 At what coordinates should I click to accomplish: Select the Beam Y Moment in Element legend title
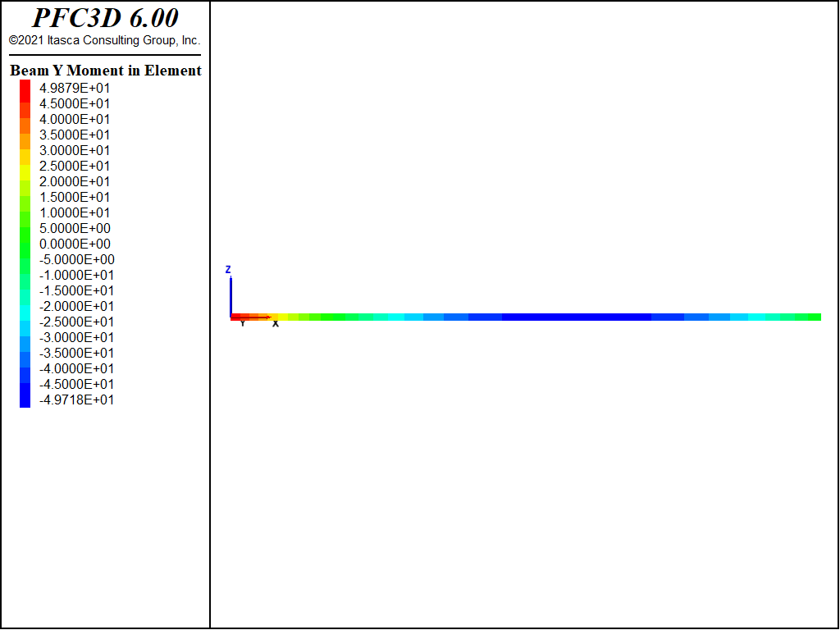point(106,71)
